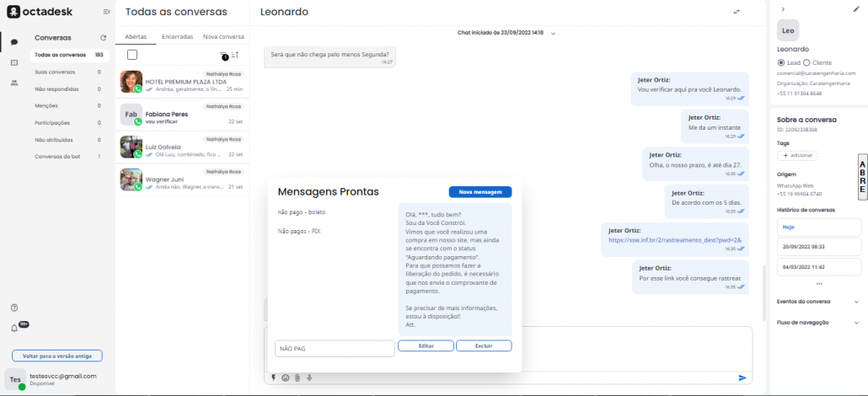Open the notifications bell icon
This screenshot has width=868, height=396.
pyautogui.click(x=14, y=328)
